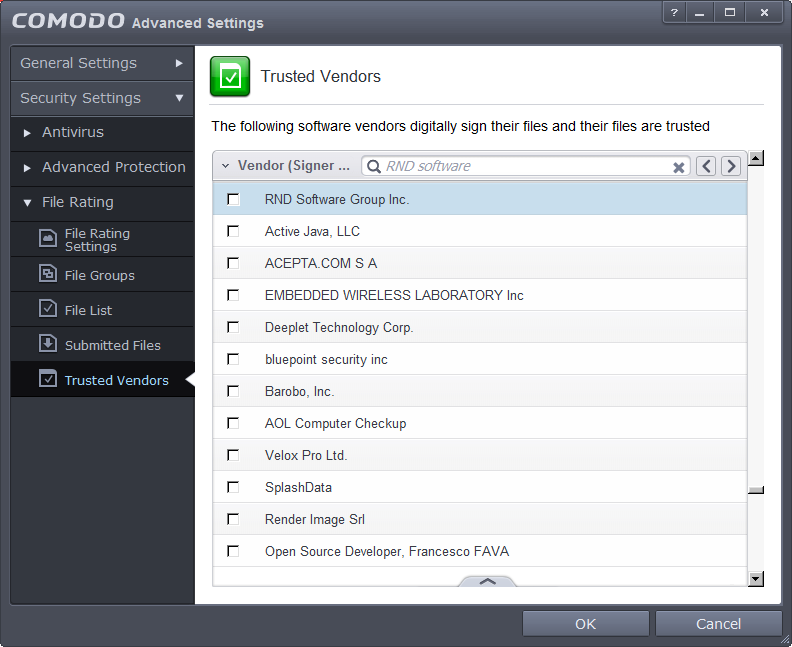Check Render Image Srl checkbox

(233, 519)
